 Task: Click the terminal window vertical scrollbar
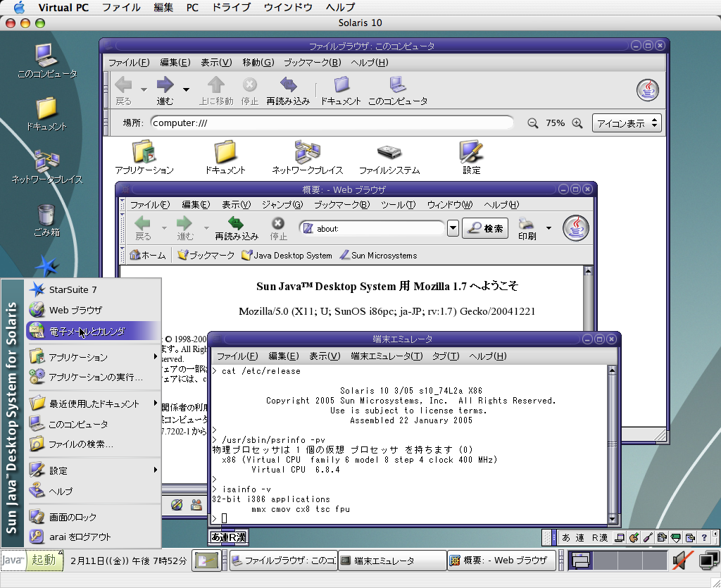[612, 444]
